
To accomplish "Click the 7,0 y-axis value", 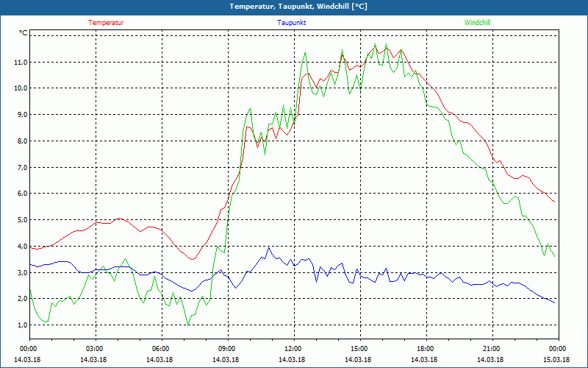I will tap(22, 167).
